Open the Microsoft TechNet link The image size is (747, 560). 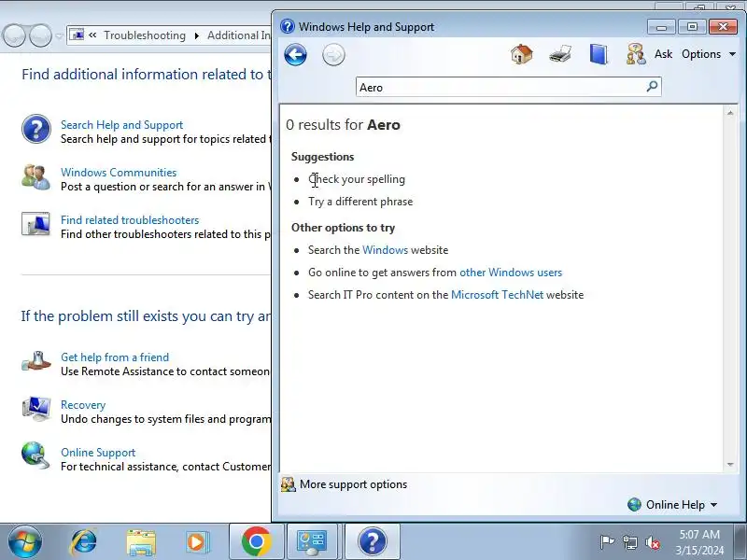click(x=497, y=295)
